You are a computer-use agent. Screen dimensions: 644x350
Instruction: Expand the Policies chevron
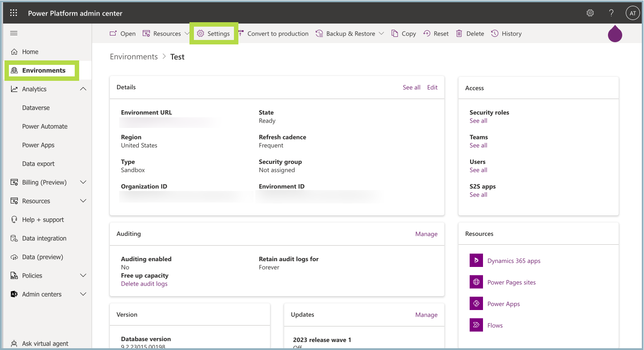(83, 276)
